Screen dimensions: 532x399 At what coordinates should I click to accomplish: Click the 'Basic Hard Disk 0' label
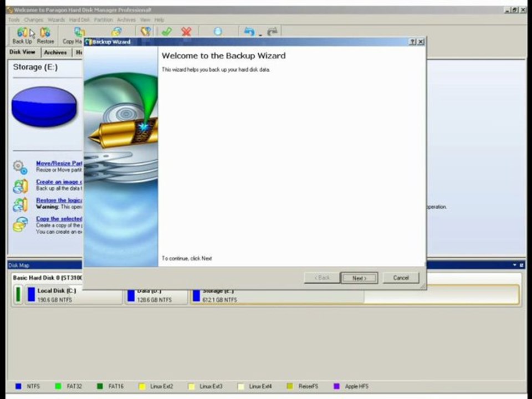tap(47, 278)
